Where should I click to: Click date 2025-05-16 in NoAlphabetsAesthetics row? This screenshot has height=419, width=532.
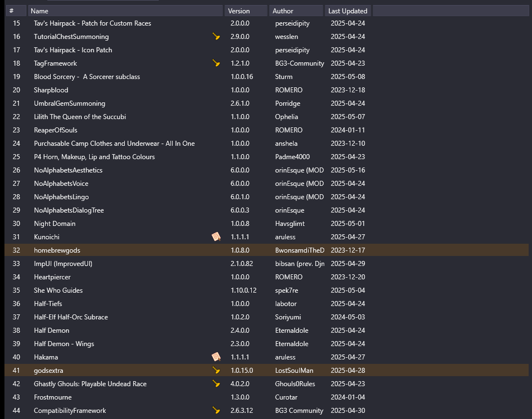(348, 170)
